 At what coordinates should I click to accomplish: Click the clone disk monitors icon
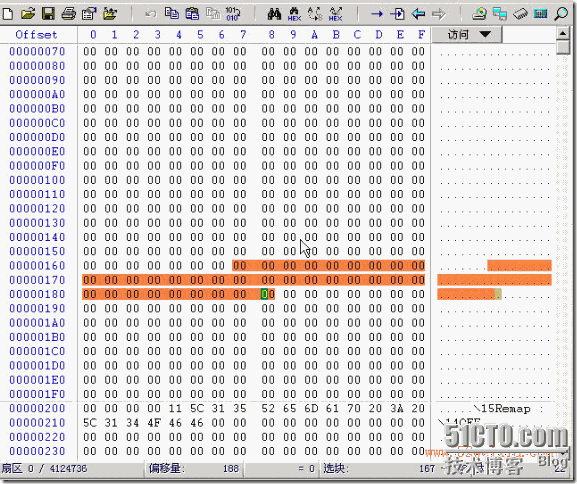500,14
